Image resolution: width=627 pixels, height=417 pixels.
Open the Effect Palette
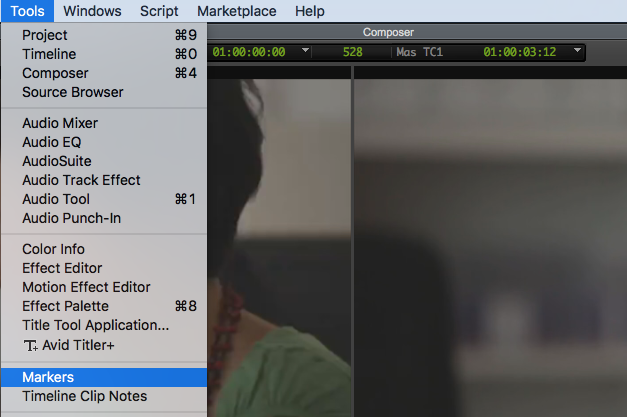65,306
